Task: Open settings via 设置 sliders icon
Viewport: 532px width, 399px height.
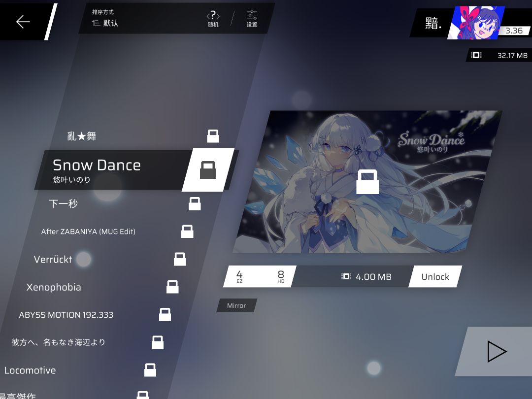Action: click(x=252, y=19)
